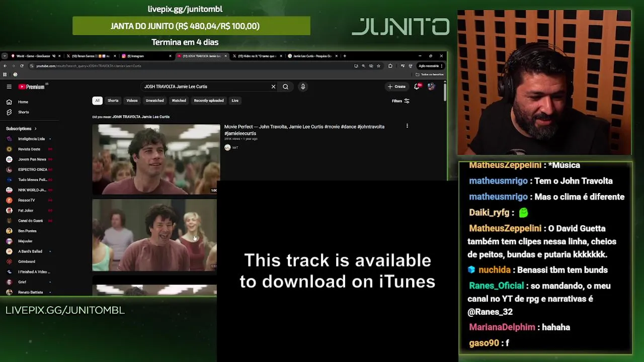Expand the Subscriptions section chevron
The image size is (644, 362).
pyautogui.click(x=35, y=129)
